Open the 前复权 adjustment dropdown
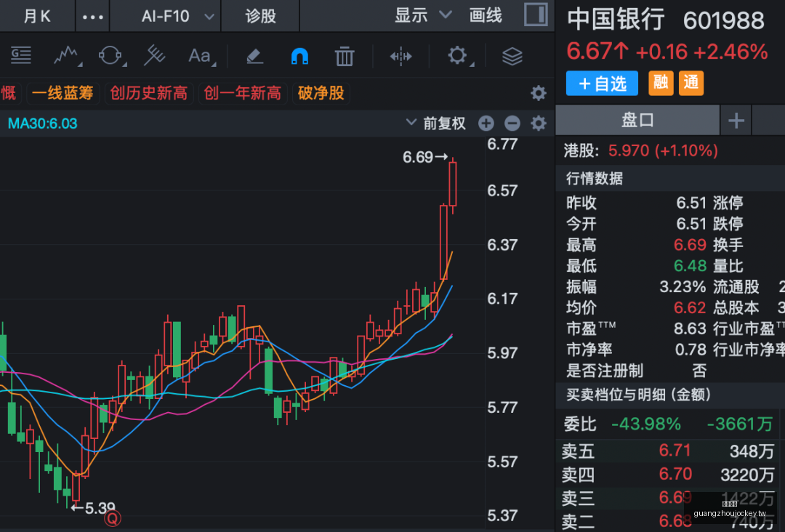Image resolution: width=785 pixels, height=532 pixels. coord(435,123)
